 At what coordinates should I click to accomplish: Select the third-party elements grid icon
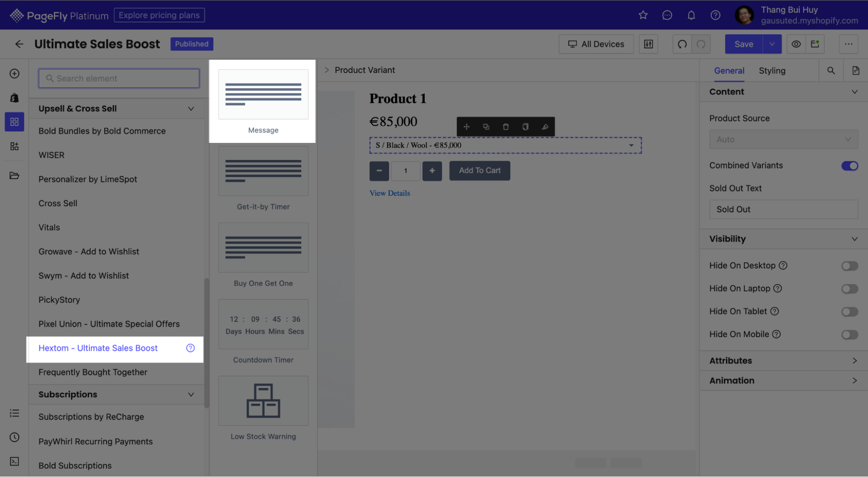14,122
